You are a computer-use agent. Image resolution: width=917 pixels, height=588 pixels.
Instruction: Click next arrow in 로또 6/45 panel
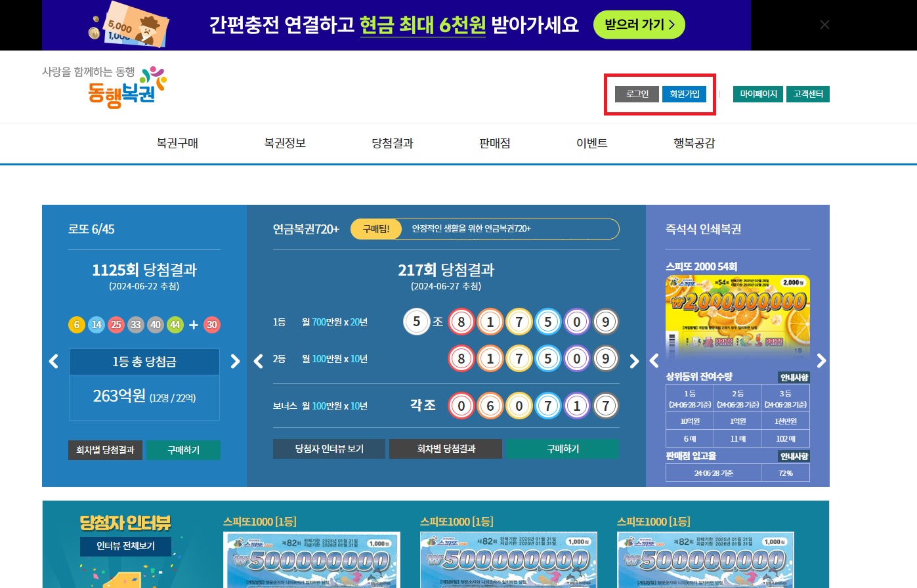point(235,361)
